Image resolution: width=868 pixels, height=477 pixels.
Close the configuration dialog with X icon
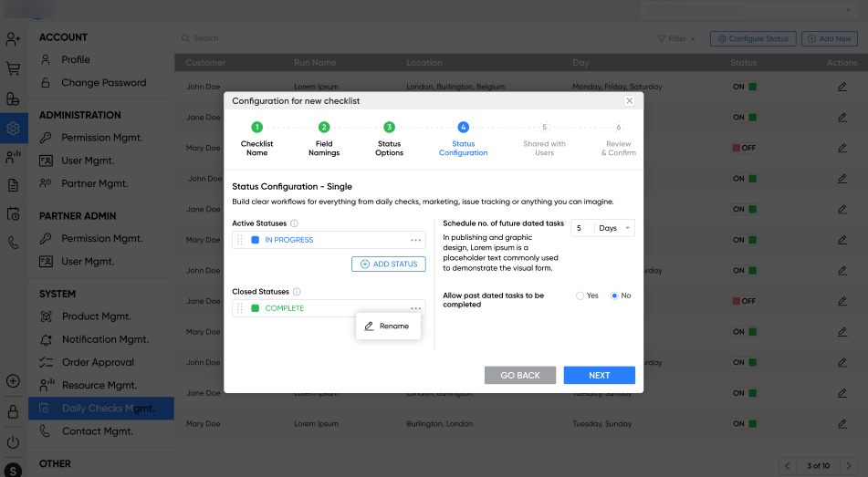pos(629,101)
